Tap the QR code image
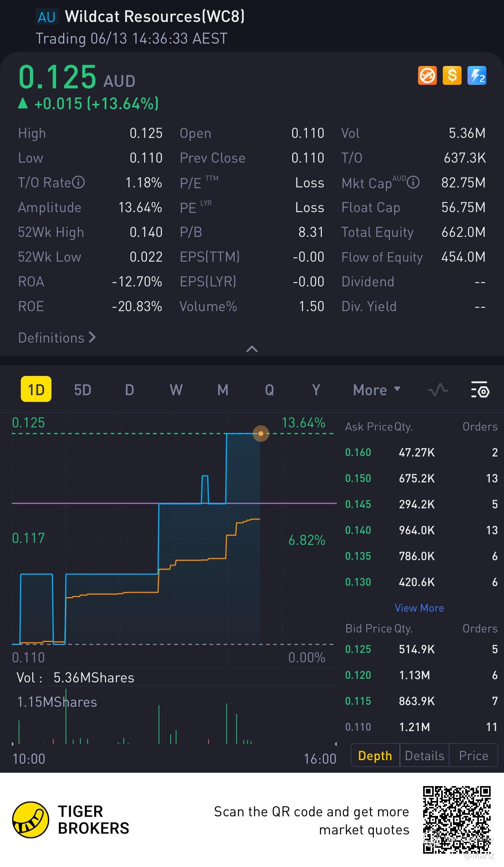504x867 pixels. (x=457, y=819)
